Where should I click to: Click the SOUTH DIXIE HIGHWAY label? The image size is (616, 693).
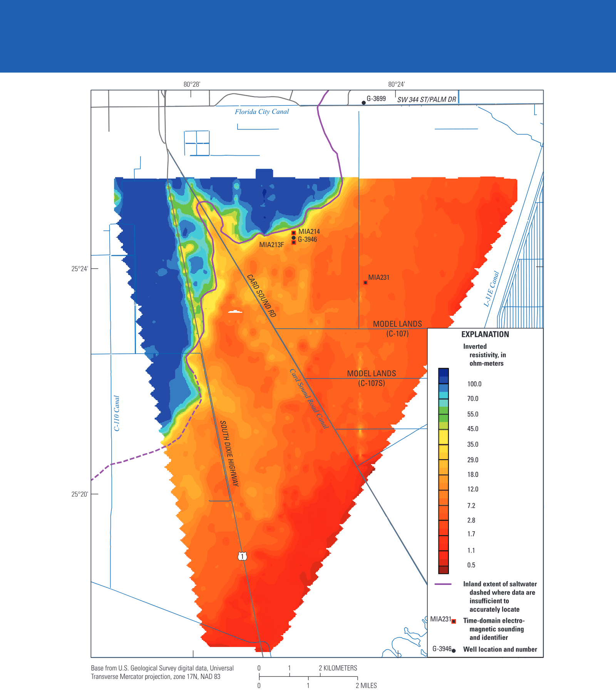pos(229,454)
